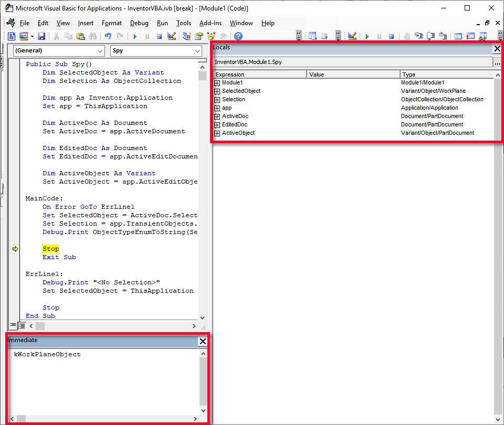
Task: Open the View menu
Action: point(63,23)
